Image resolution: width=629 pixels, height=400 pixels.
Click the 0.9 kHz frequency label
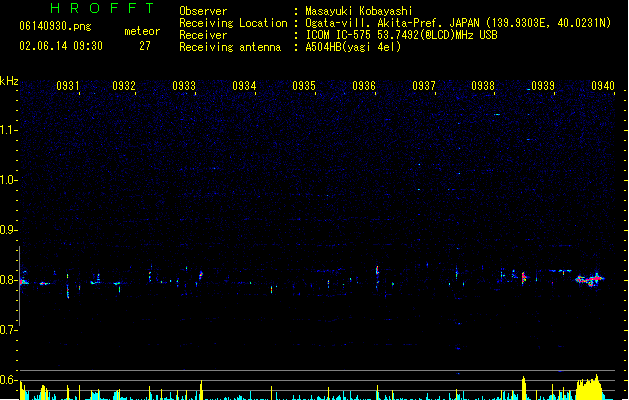pyautogui.click(x=8, y=230)
